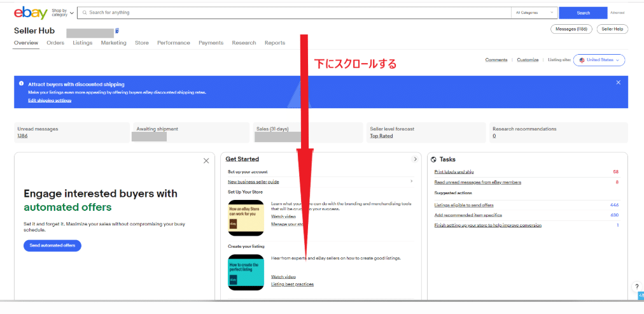The image size is (644, 314).
Task: Click the Customize link
Action: [x=528, y=60]
